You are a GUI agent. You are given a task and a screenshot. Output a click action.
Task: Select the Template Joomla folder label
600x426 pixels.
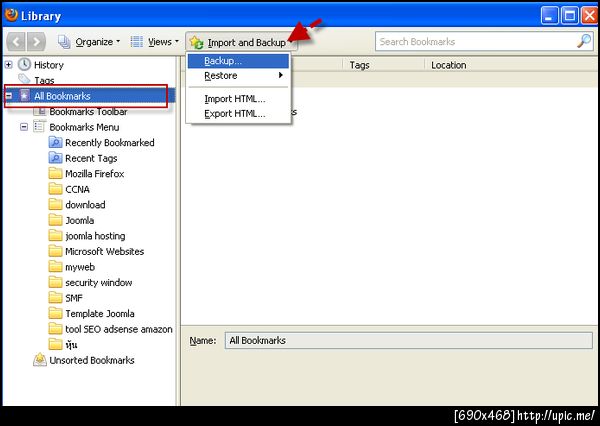[x=100, y=314]
